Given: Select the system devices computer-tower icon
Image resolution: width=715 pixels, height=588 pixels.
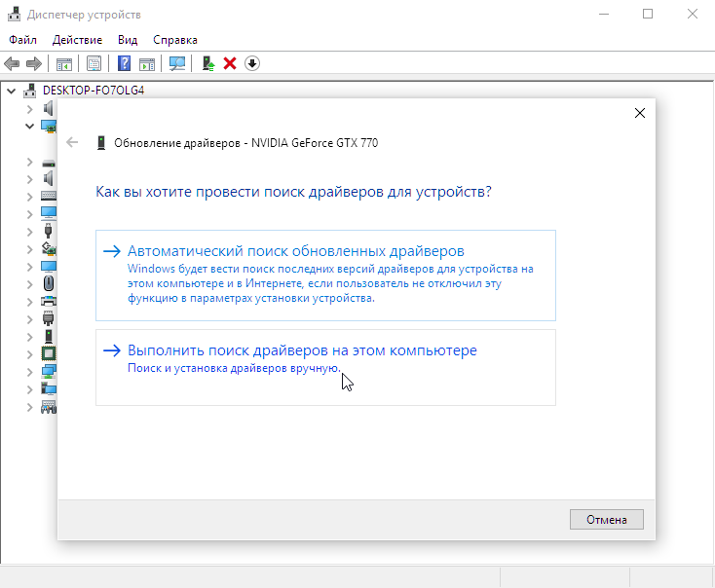Looking at the screenshot, I should point(49,388).
